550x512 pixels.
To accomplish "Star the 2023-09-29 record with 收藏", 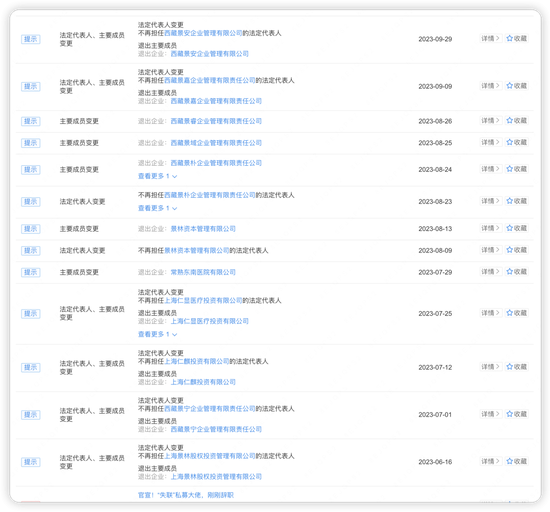I will tap(516, 38).
